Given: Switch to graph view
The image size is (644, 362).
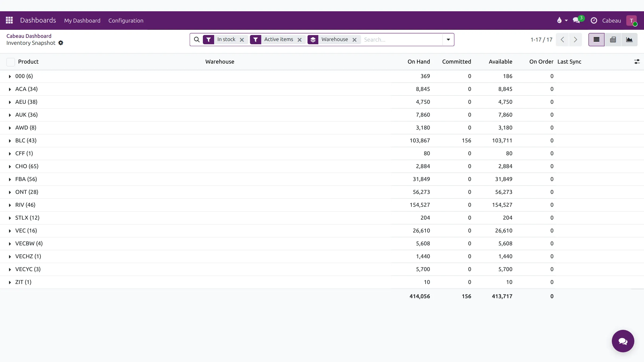Looking at the screenshot, I should coord(629,40).
